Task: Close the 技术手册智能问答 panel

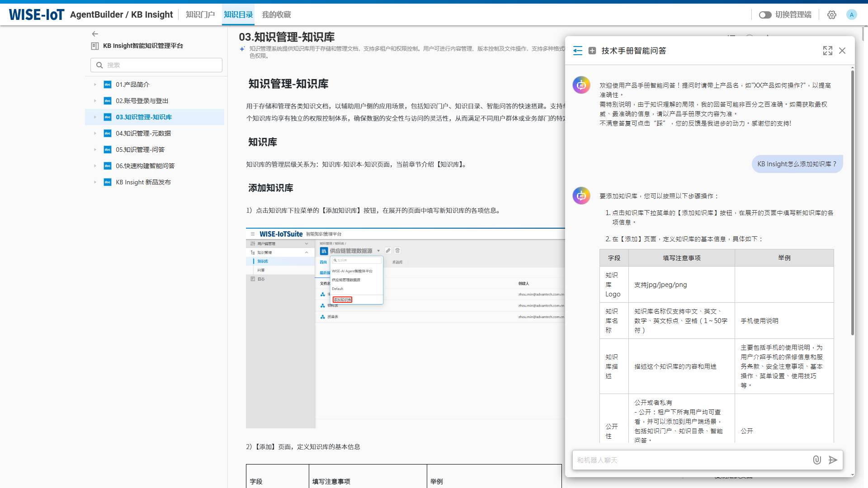Action: [x=842, y=51]
